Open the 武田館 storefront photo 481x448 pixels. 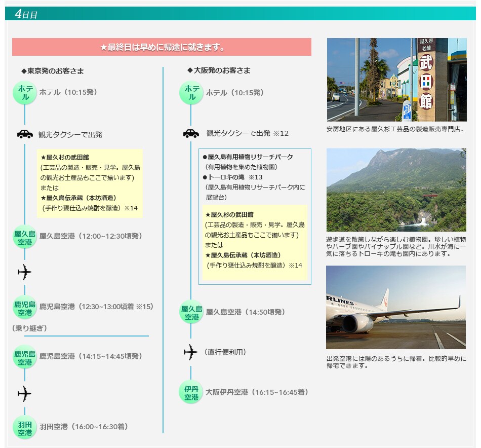coord(396,80)
